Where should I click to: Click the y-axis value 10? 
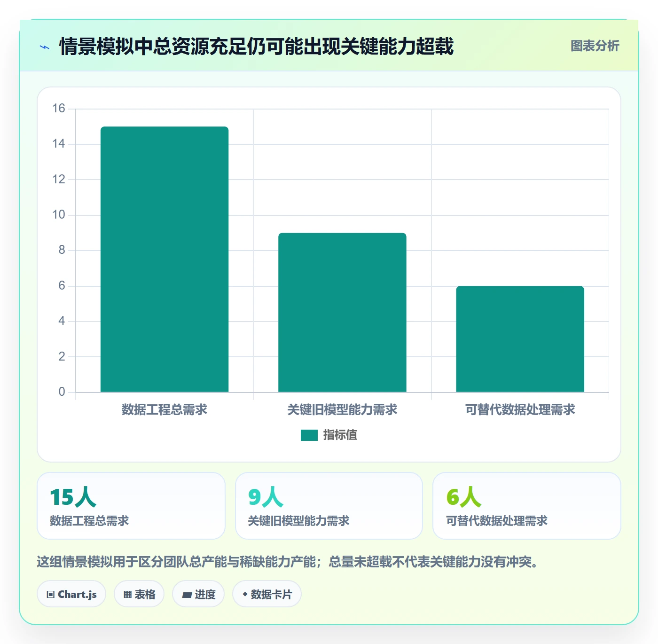click(59, 215)
